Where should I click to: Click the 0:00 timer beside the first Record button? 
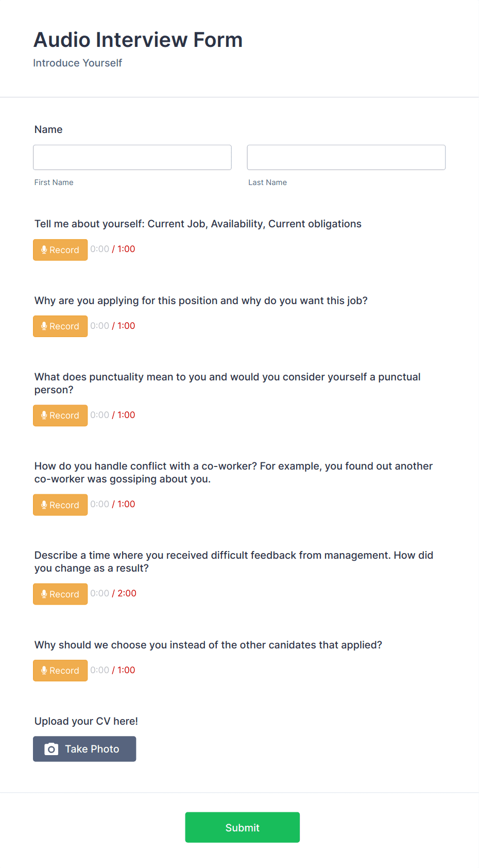coord(99,249)
